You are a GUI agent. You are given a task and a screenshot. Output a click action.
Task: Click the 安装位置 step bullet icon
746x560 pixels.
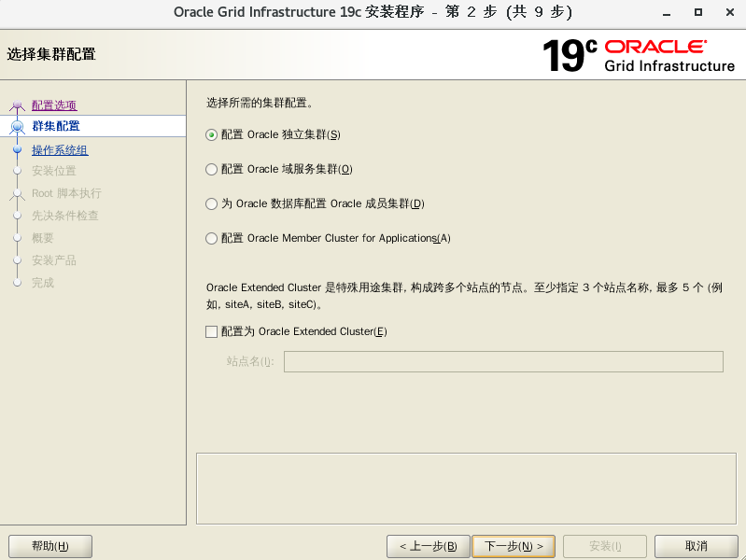[x=18, y=170]
